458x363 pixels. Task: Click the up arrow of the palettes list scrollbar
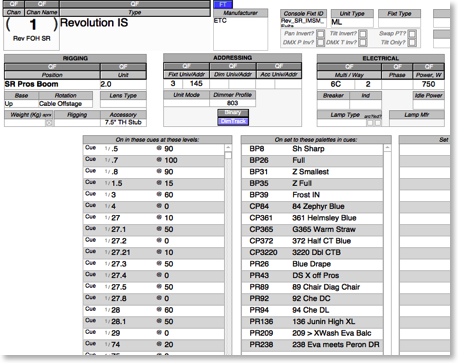point(387,148)
